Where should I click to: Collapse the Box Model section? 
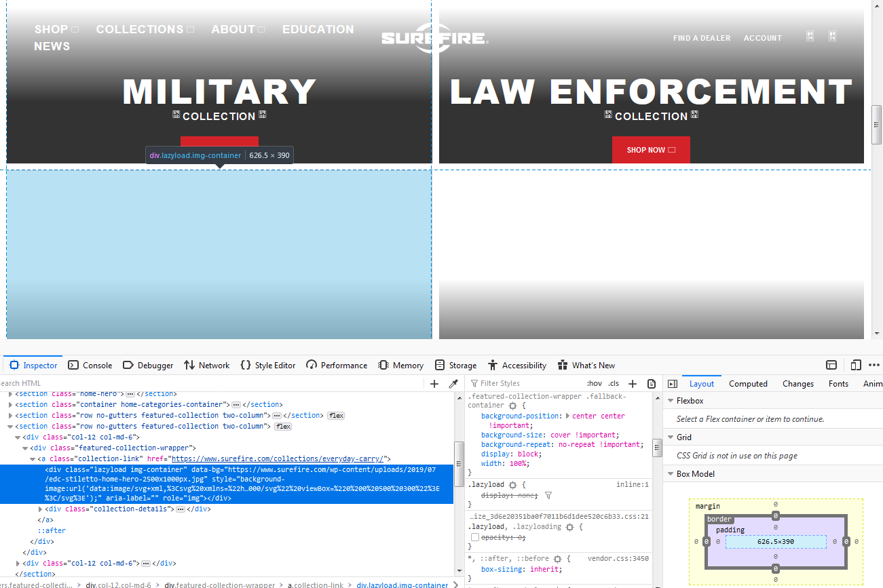(x=670, y=474)
